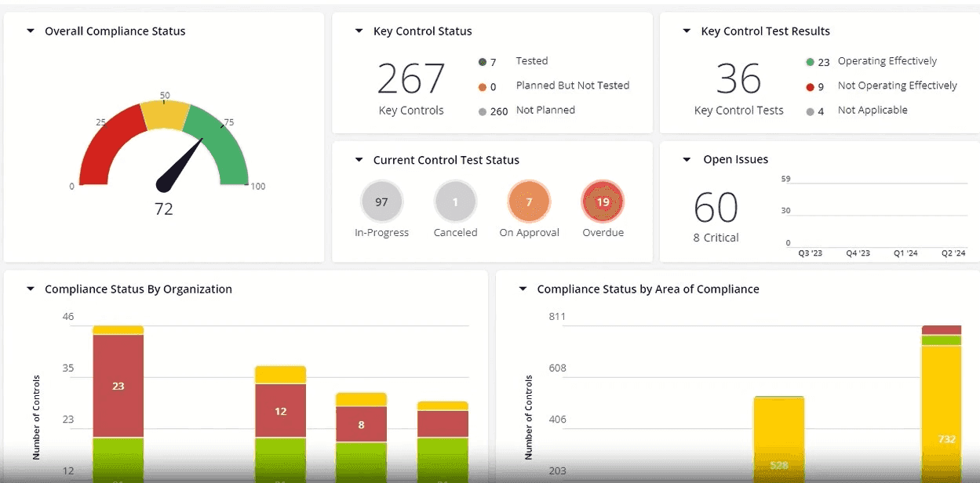Image resolution: width=980 pixels, height=483 pixels.
Task: Click the On Approval counter icon
Action: pos(529,202)
